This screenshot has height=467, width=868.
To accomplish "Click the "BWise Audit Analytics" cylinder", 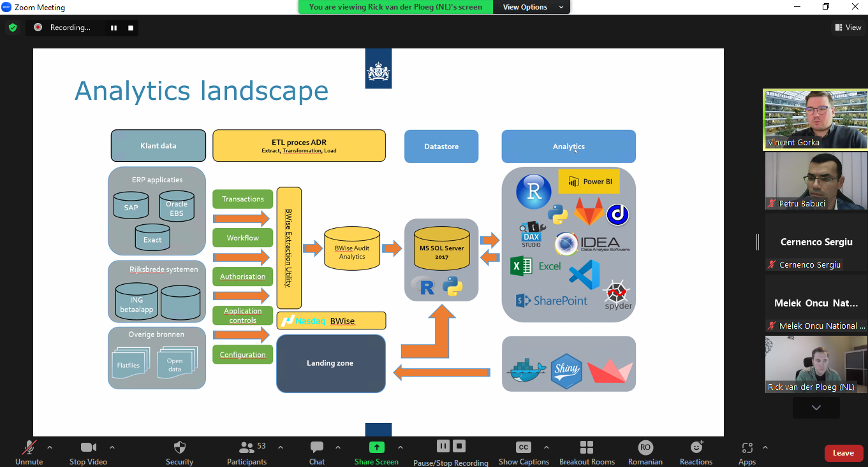I will pyautogui.click(x=352, y=249).
